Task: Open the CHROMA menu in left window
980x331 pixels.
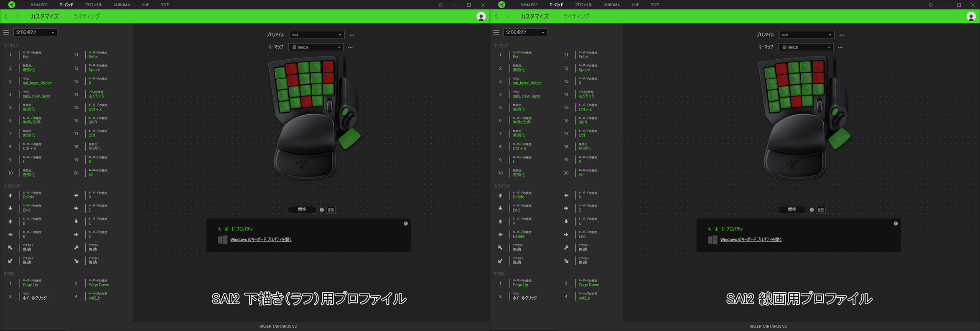Action: [122, 5]
